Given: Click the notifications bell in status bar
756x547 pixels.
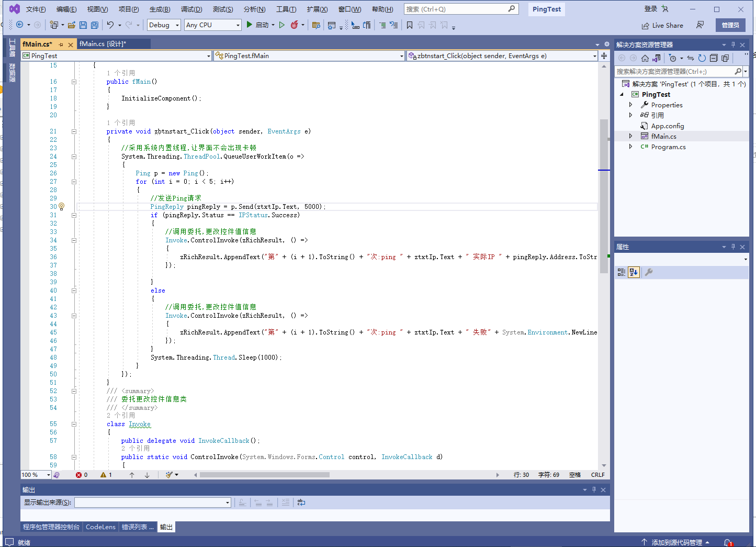Looking at the screenshot, I should pyautogui.click(x=728, y=542).
